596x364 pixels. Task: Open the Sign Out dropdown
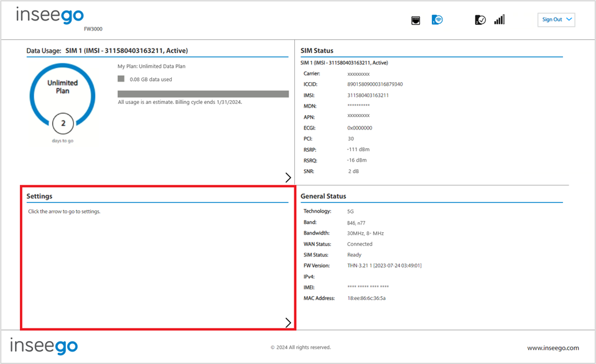[x=556, y=20]
